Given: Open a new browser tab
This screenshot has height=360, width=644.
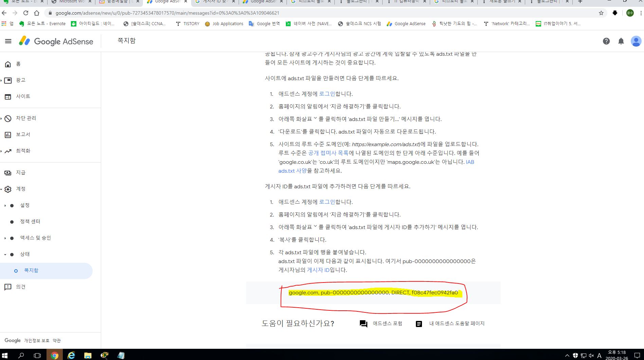Looking at the screenshot, I should coord(580,2).
